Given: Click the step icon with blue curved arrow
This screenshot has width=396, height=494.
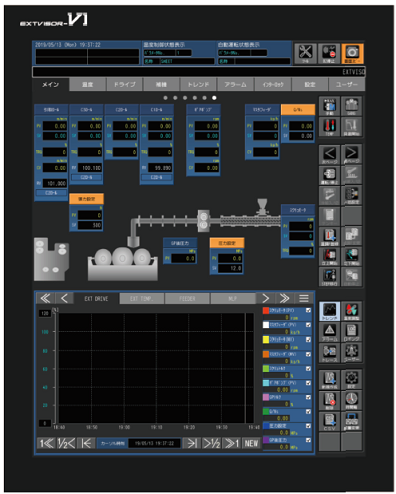Looking at the screenshot, I should (x=329, y=276).
